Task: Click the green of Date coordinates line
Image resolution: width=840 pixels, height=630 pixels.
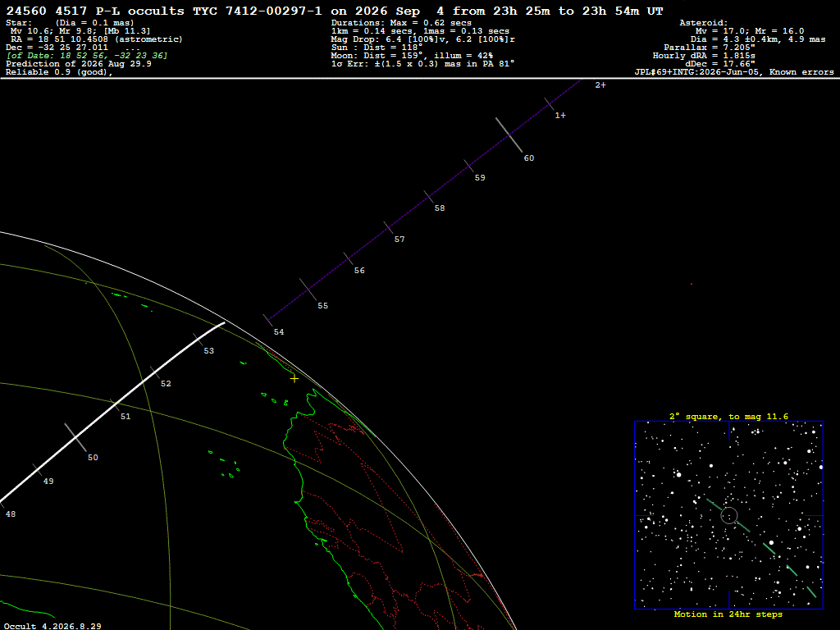Action: [87, 56]
